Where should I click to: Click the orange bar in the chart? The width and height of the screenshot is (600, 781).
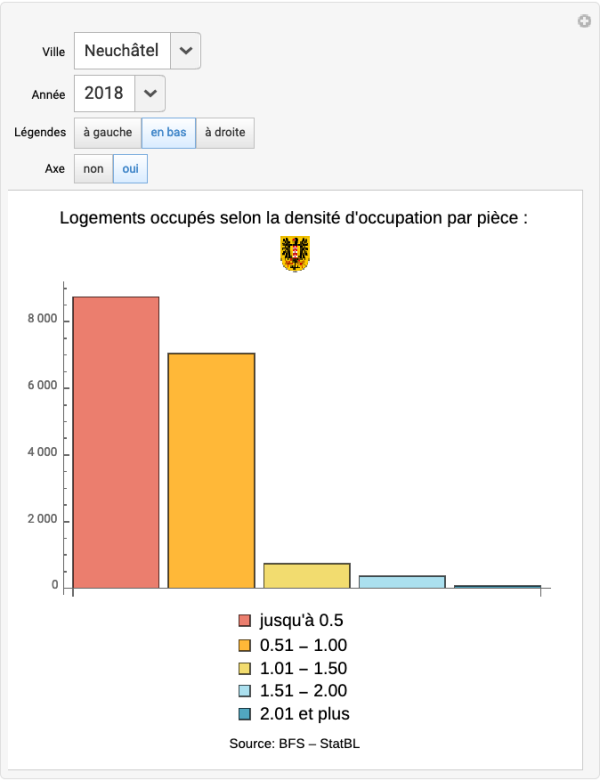point(211,470)
